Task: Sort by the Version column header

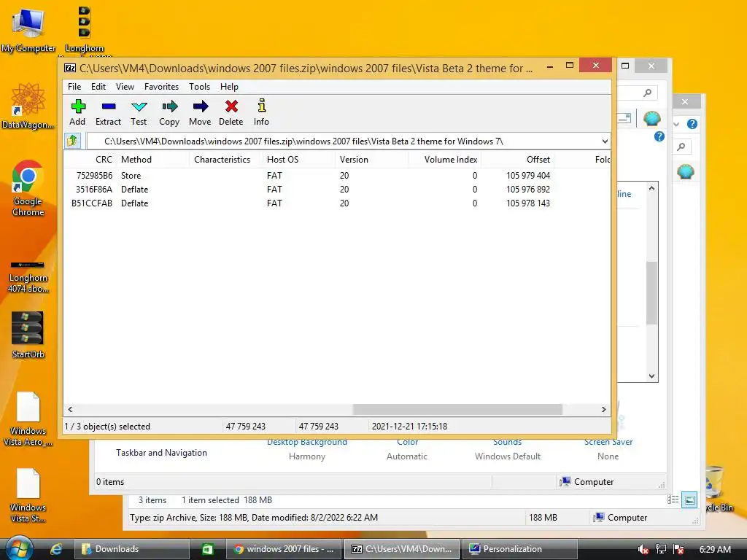Action: [x=371, y=160]
